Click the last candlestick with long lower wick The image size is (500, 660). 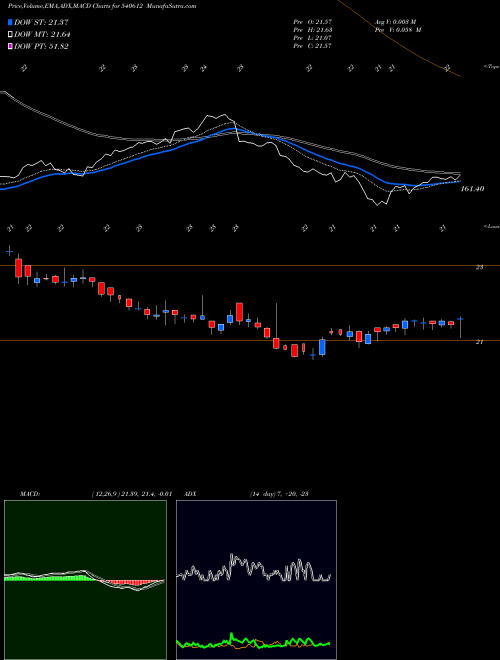[x=460, y=327]
